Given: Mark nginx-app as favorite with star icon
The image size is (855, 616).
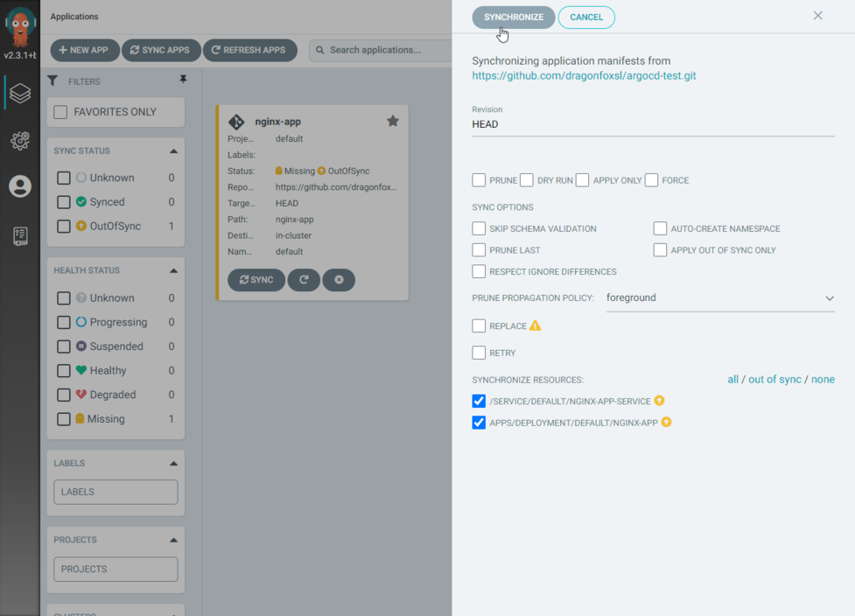Looking at the screenshot, I should (393, 122).
